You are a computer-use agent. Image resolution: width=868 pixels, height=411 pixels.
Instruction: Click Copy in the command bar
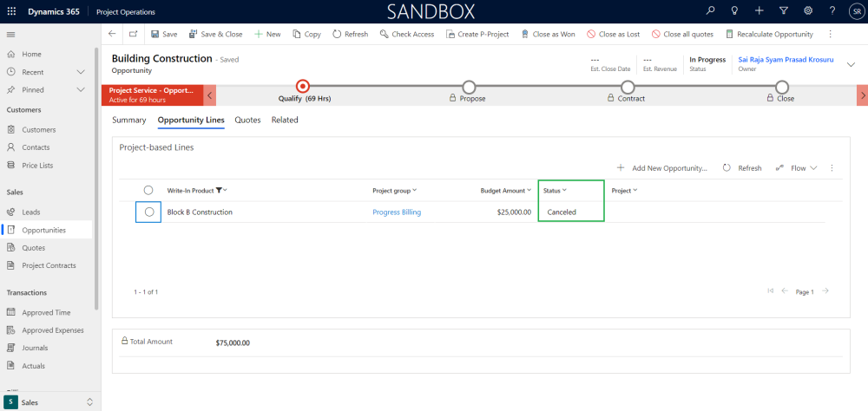coord(306,35)
